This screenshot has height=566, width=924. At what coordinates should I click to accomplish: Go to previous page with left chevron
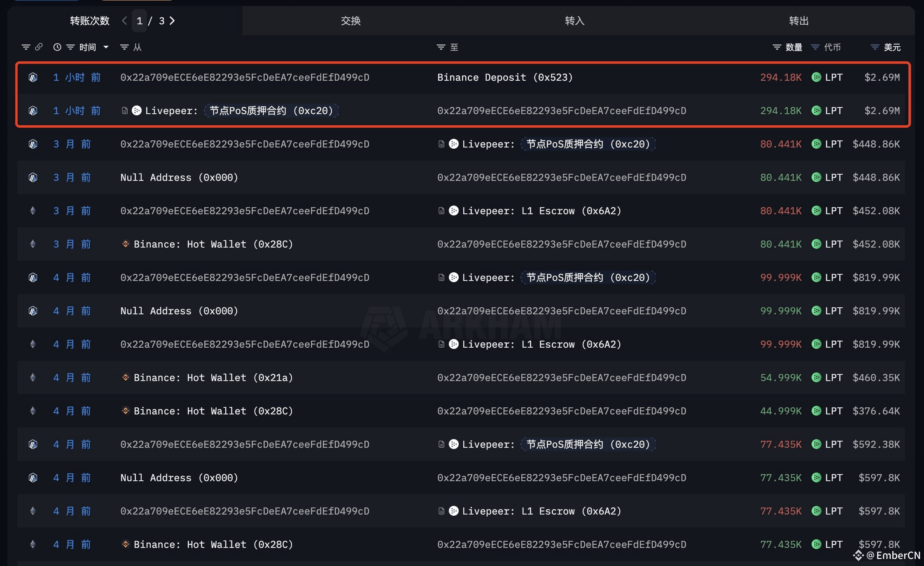point(124,21)
